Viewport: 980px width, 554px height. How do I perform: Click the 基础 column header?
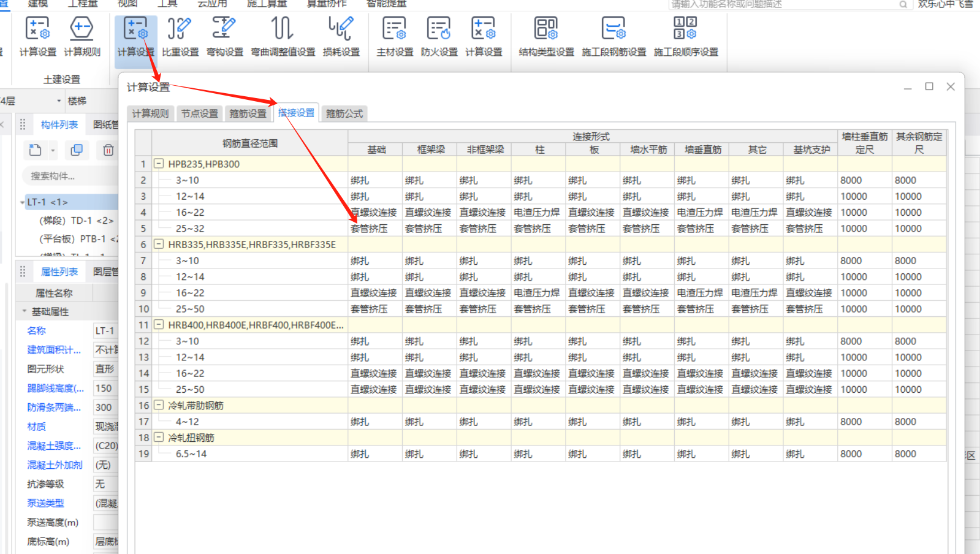[x=376, y=150]
